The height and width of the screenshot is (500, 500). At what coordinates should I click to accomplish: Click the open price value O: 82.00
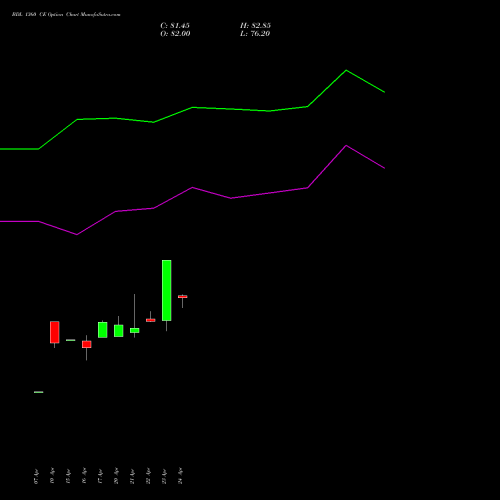point(175,33)
